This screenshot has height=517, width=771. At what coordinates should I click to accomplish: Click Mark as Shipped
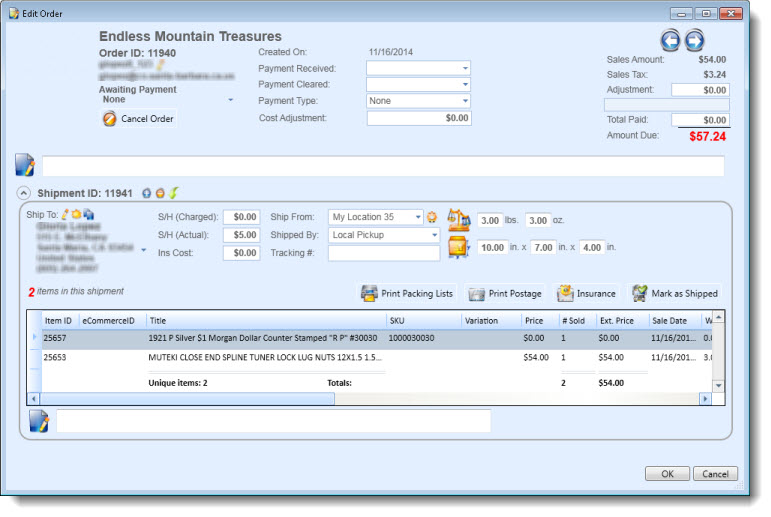coord(675,294)
